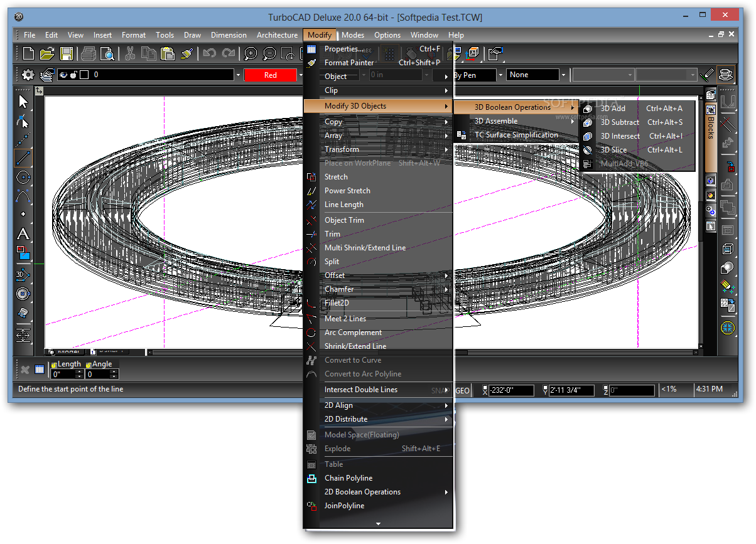
Task: Select the arrow Select tool
Action: click(23, 102)
